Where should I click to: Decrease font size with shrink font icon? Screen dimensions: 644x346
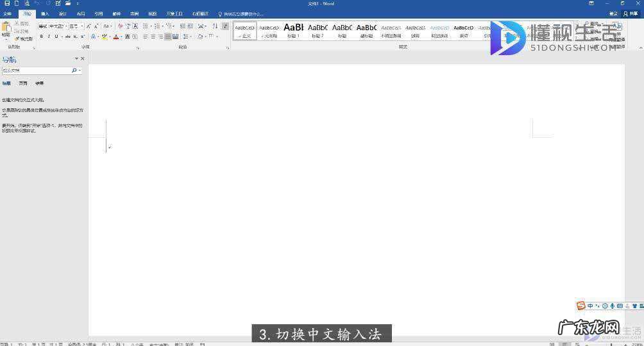(x=96, y=26)
